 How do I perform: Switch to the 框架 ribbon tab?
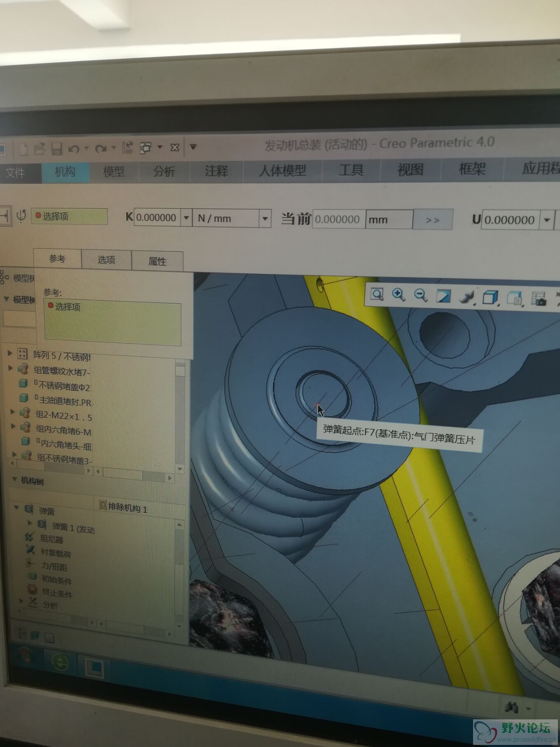[x=472, y=169]
